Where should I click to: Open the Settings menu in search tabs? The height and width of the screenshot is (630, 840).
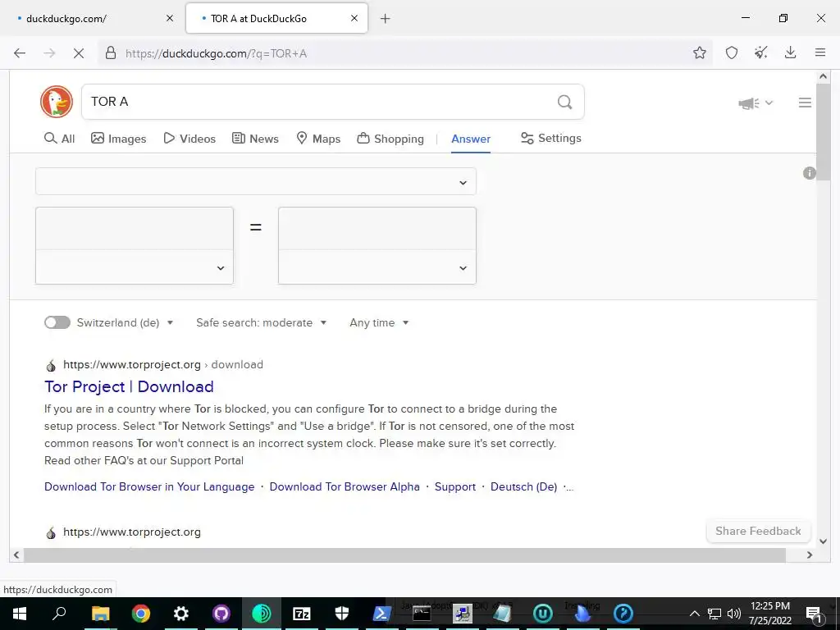click(550, 138)
